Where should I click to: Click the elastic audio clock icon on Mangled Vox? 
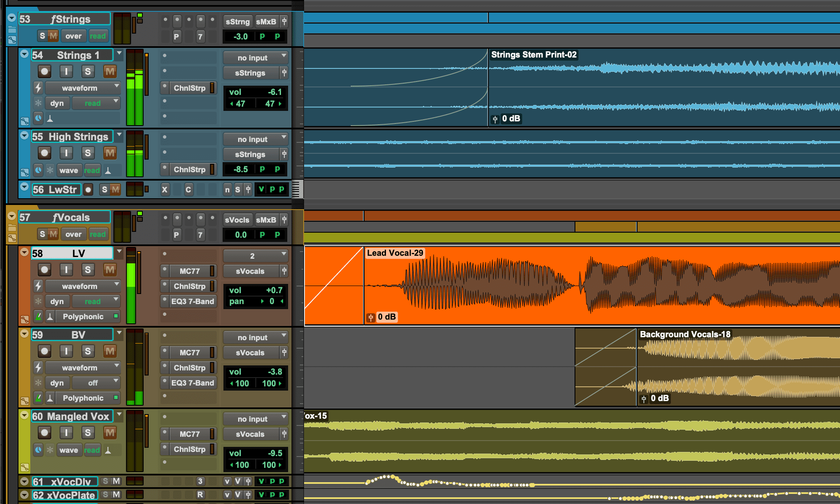(x=39, y=450)
